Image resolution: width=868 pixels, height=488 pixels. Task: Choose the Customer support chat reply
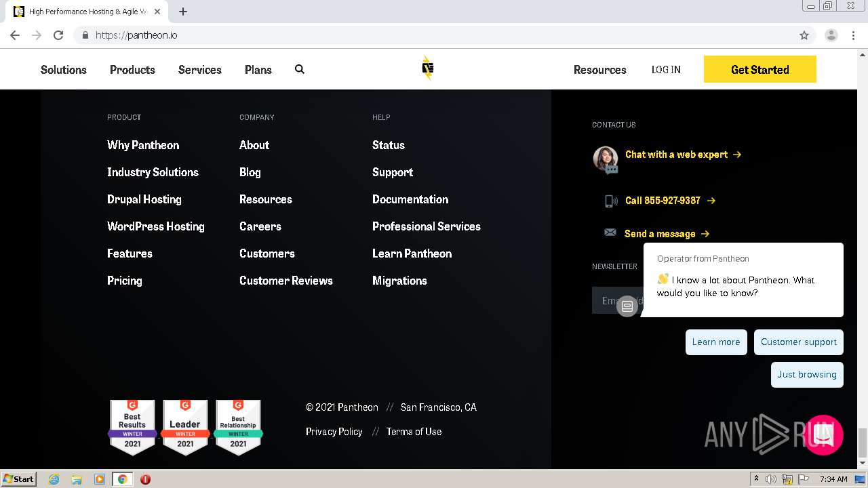coord(799,342)
